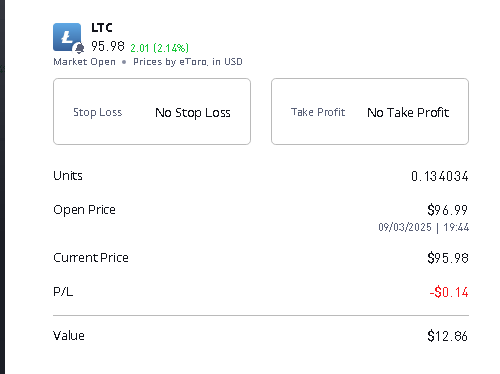Open the Take Profit settings box

point(370,112)
